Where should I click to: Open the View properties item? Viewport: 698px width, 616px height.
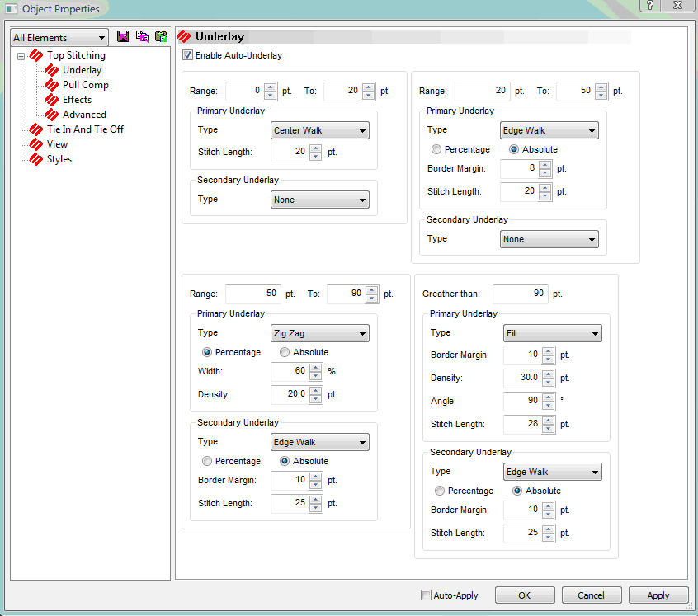57,144
